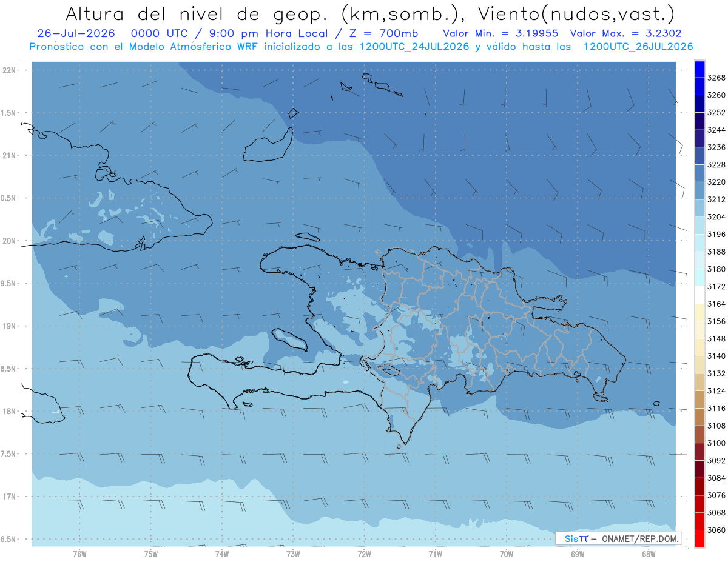This screenshot has height=562, width=728.
Task: Select initialization time '1200UTC_24JUL2026'
Action: pos(414,47)
